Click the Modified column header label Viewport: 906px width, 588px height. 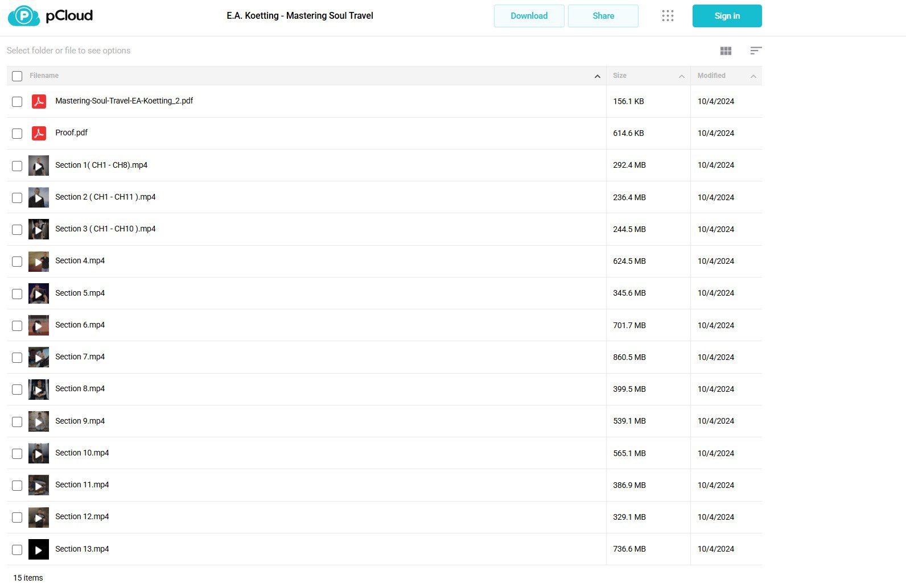[x=711, y=76]
